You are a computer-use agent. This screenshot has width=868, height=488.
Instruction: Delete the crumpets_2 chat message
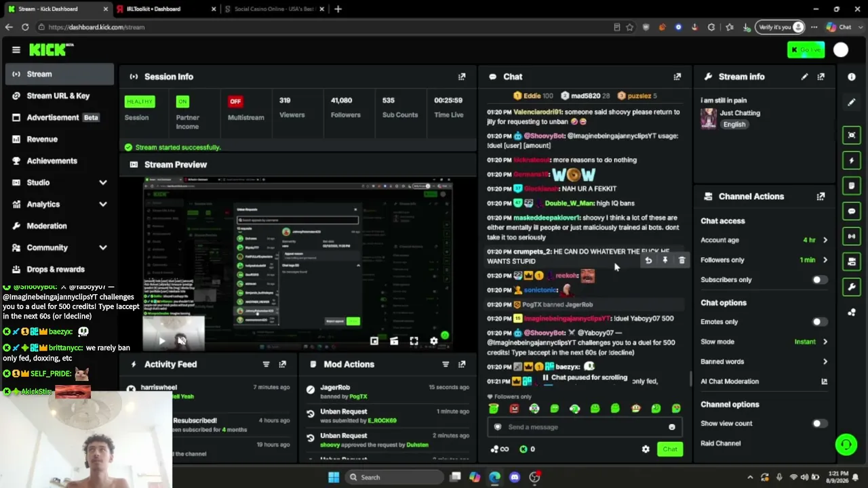[x=682, y=260]
